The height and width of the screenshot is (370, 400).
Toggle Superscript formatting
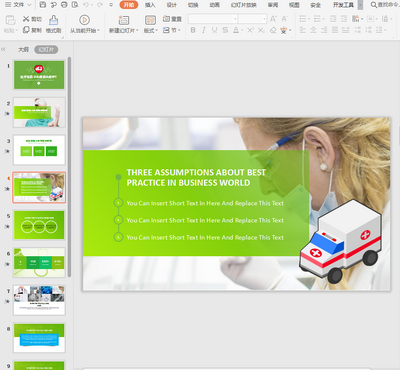click(250, 30)
